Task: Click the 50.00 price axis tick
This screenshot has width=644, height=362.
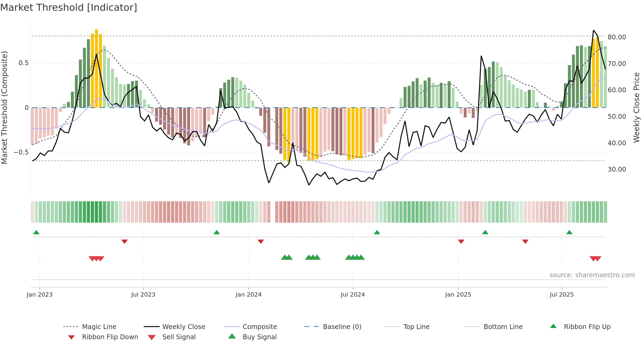Action: 617,116
